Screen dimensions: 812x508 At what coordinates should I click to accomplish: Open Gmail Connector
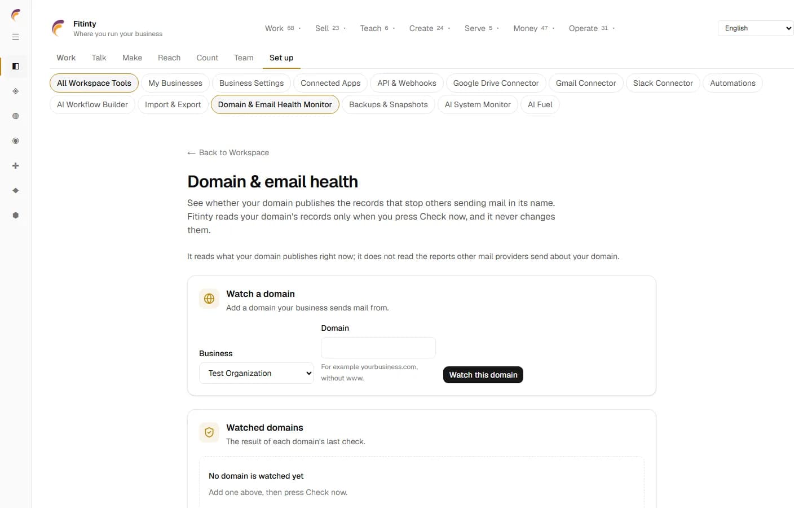pos(586,83)
